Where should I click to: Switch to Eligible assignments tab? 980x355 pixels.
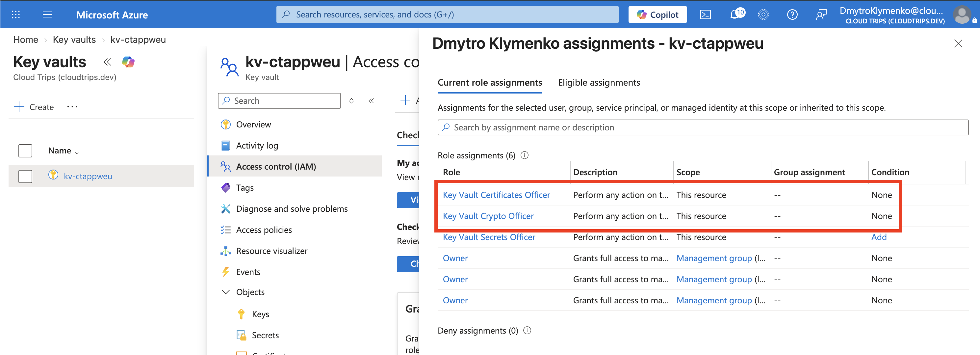click(599, 83)
